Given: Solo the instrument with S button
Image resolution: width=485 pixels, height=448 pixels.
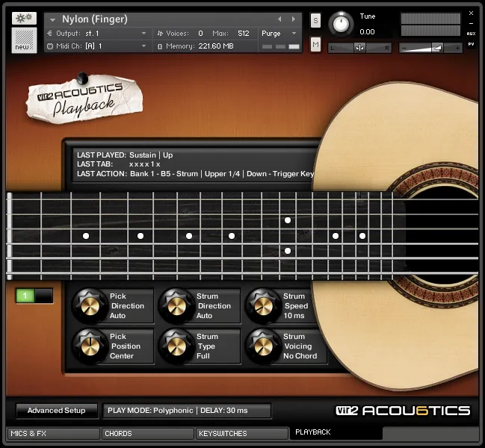Looking at the screenshot, I should (315, 21).
